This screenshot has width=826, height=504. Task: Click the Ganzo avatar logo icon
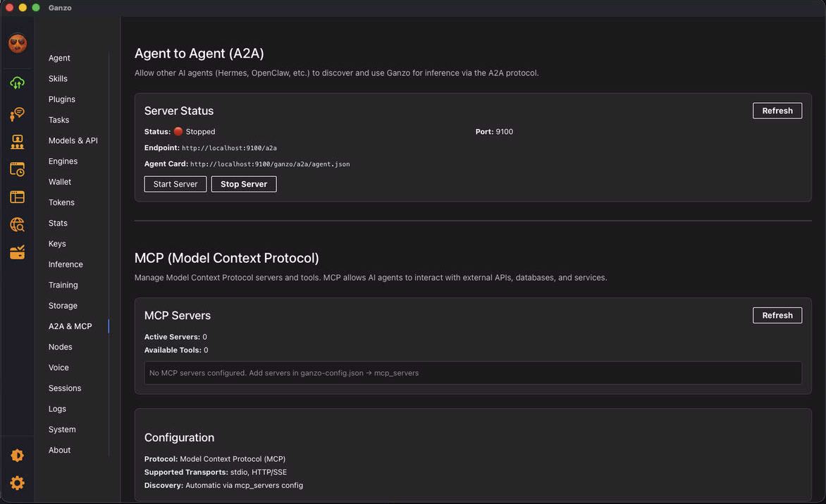(x=18, y=43)
